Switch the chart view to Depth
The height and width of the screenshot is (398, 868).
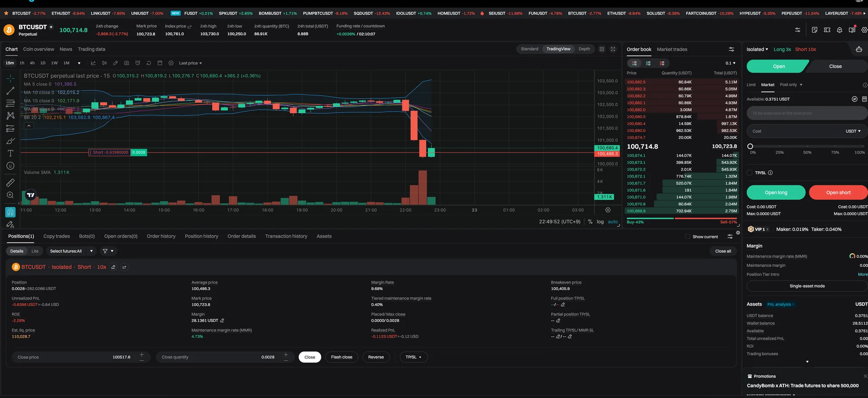click(x=584, y=49)
